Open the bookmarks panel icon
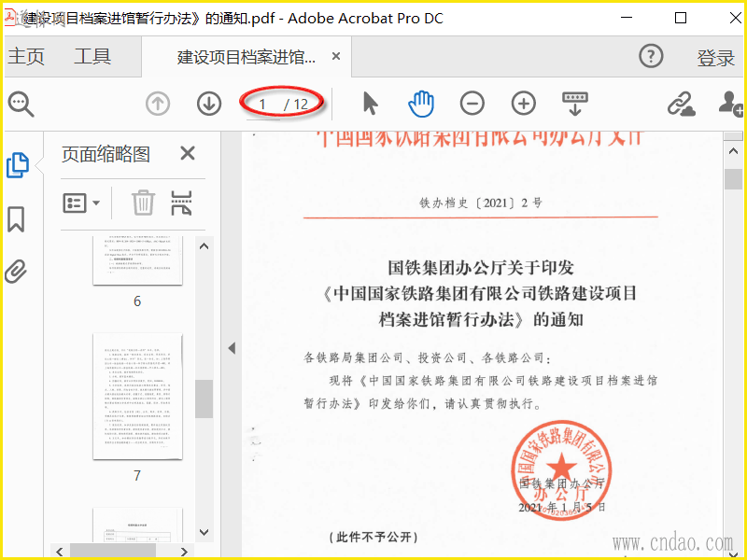This screenshot has height=560, width=747. tap(16, 219)
